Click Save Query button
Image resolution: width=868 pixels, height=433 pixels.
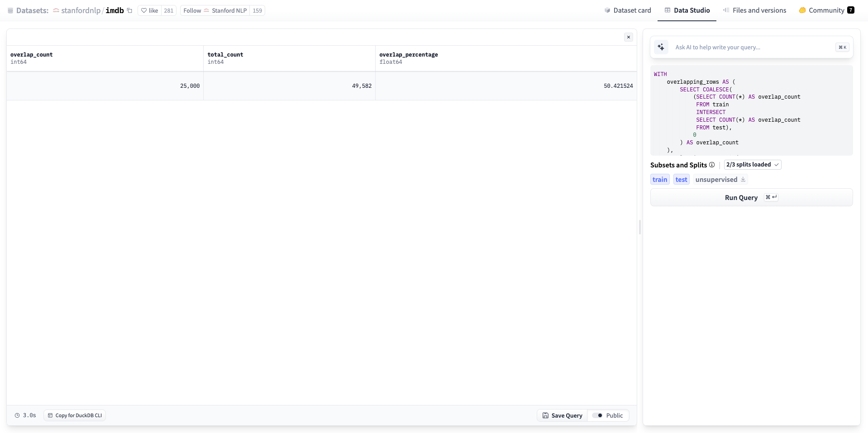pyautogui.click(x=562, y=415)
